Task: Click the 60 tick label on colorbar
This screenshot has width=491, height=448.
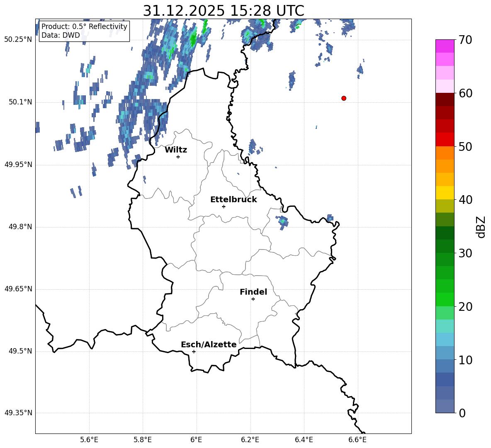Action: coord(466,93)
